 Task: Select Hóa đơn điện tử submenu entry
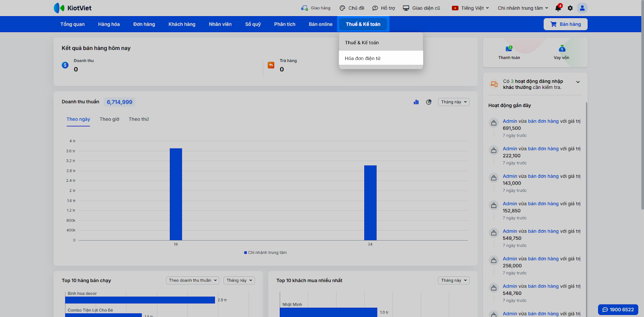click(x=381, y=58)
